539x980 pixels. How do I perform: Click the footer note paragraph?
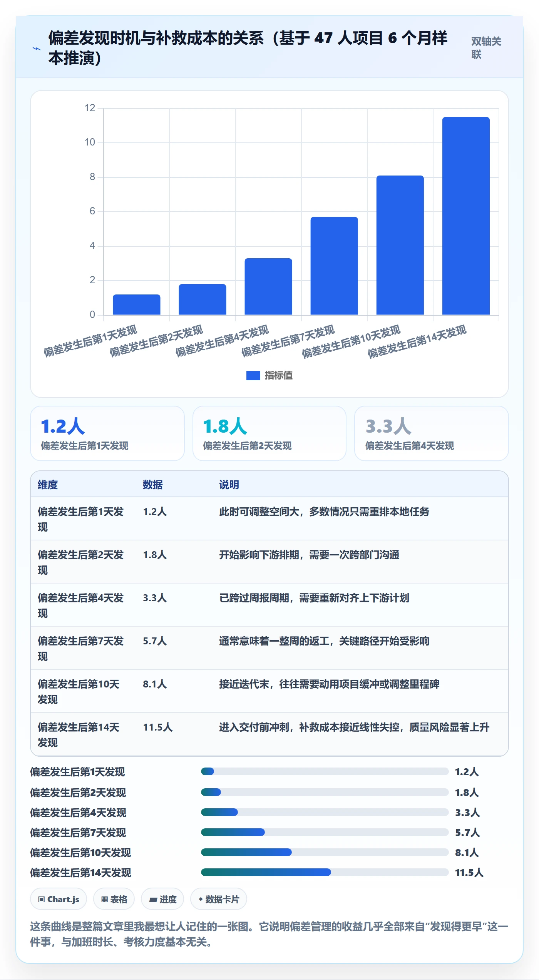pos(269,934)
